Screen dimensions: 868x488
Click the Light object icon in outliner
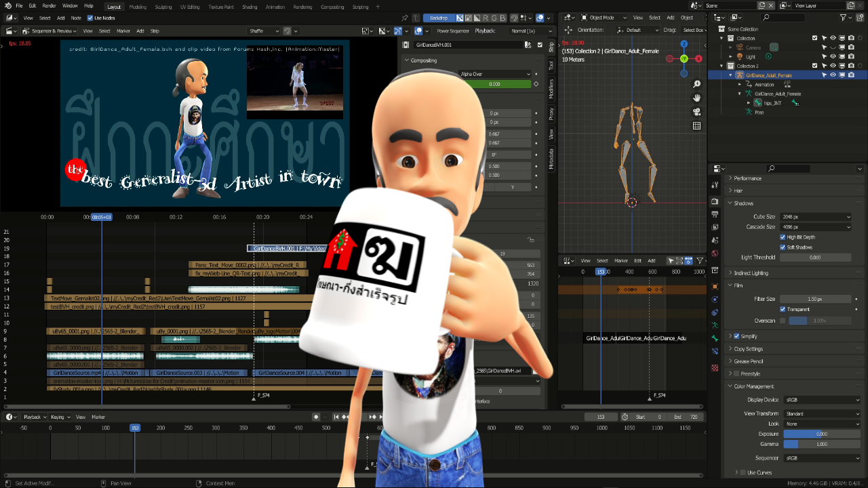click(741, 57)
